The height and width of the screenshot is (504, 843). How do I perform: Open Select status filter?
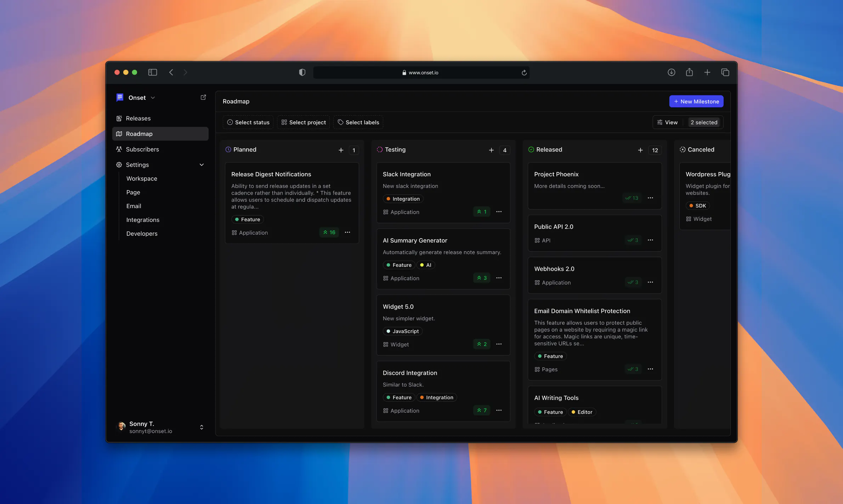pos(248,122)
